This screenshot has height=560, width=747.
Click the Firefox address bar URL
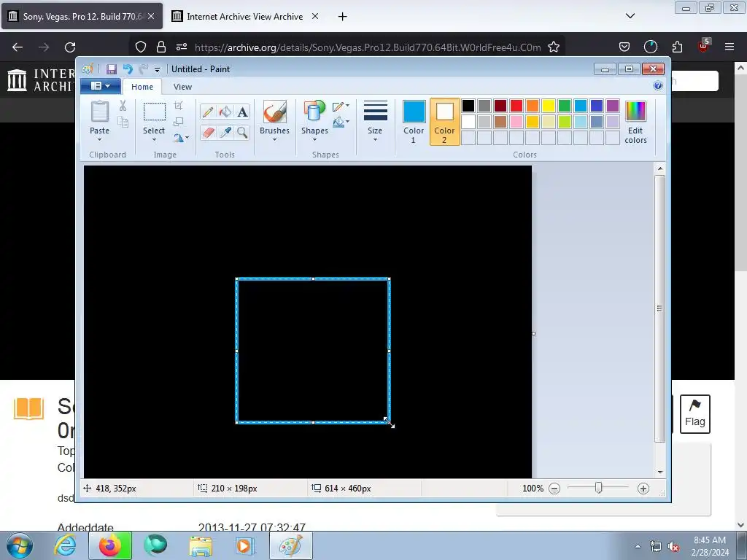coord(368,47)
